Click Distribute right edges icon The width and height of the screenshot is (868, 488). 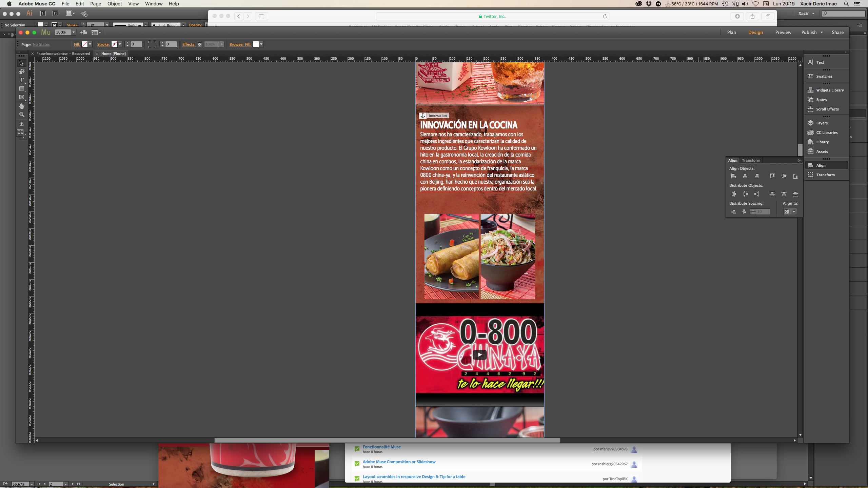pyautogui.click(x=757, y=194)
